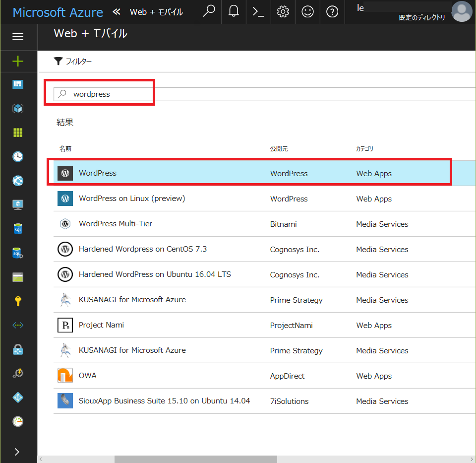This screenshot has width=476, height=463.
Task: Open the blue diamond icon in sidebar
Action: click(x=18, y=397)
